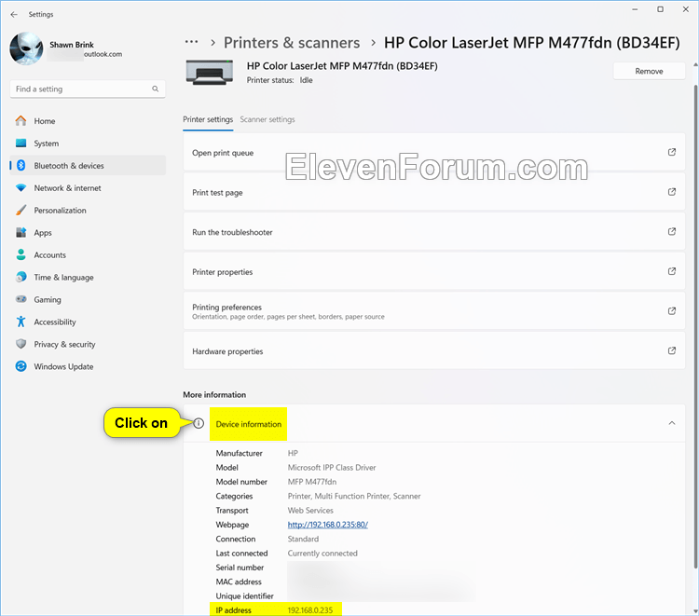Viewport: 699px width, 616px height.
Task: Open Printing preferences
Action: (x=433, y=311)
